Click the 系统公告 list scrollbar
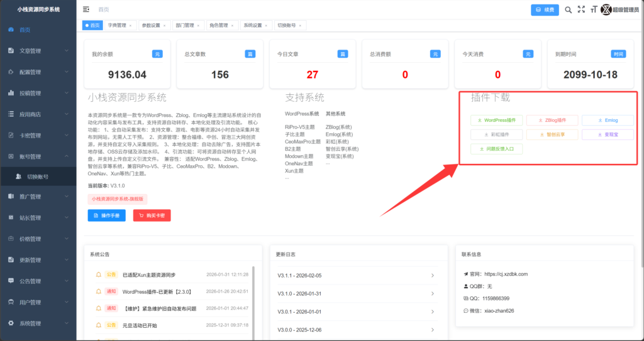The height and width of the screenshot is (341, 644). [253, 303]
